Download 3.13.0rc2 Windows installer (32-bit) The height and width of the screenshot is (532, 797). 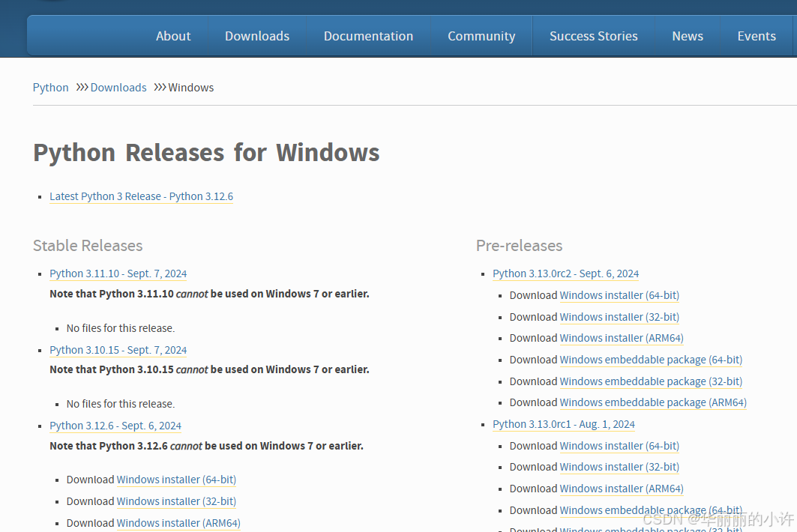(x=619, y=317)
